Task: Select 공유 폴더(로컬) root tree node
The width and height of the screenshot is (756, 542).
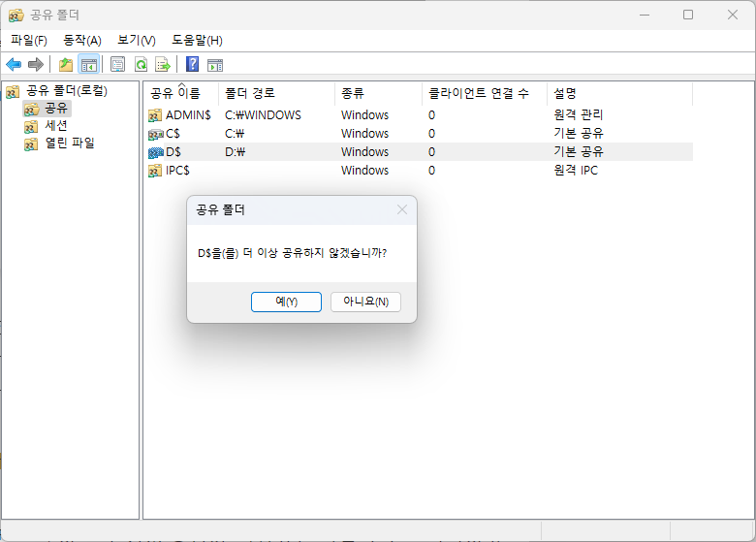Action: [66, 90]
